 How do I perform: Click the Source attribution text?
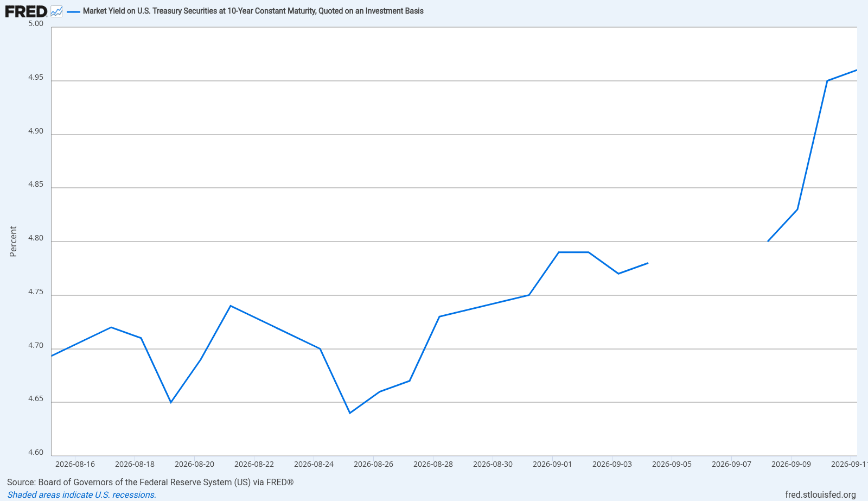point(150,482)
